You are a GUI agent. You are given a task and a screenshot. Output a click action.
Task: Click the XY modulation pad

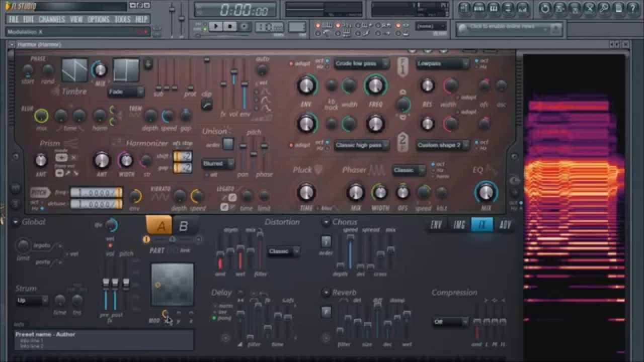coord(173,284)
